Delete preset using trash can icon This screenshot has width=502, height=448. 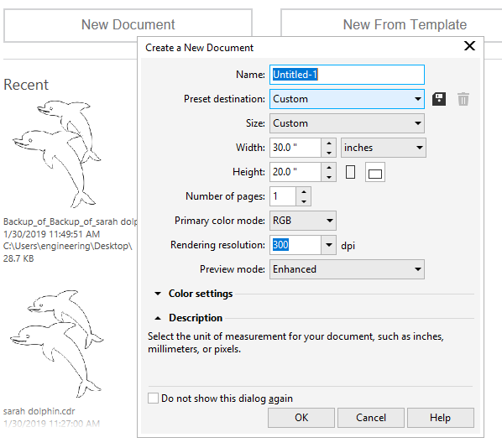463,99
